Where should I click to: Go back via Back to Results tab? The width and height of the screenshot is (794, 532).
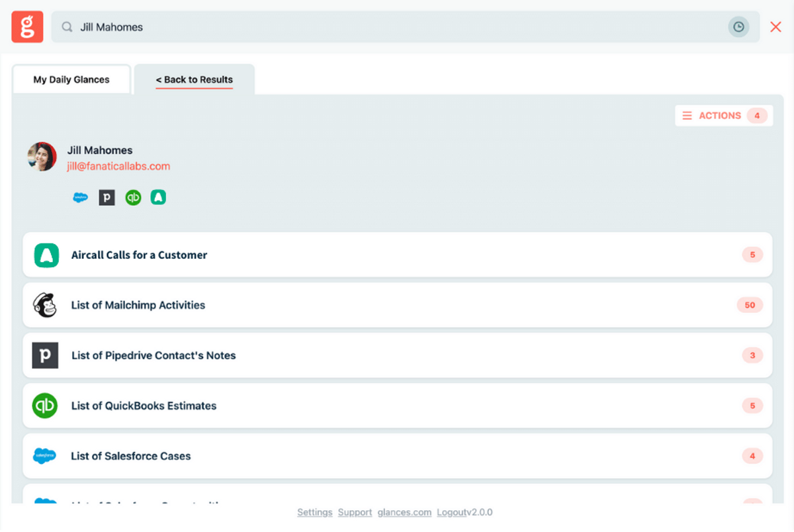pyautogui.click(x=195, y=79)
